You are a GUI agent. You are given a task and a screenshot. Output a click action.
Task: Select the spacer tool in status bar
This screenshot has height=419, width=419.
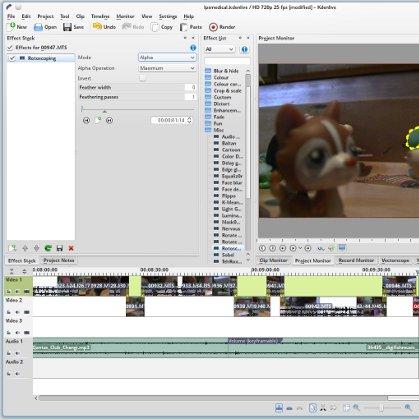(x=333, y=408)
